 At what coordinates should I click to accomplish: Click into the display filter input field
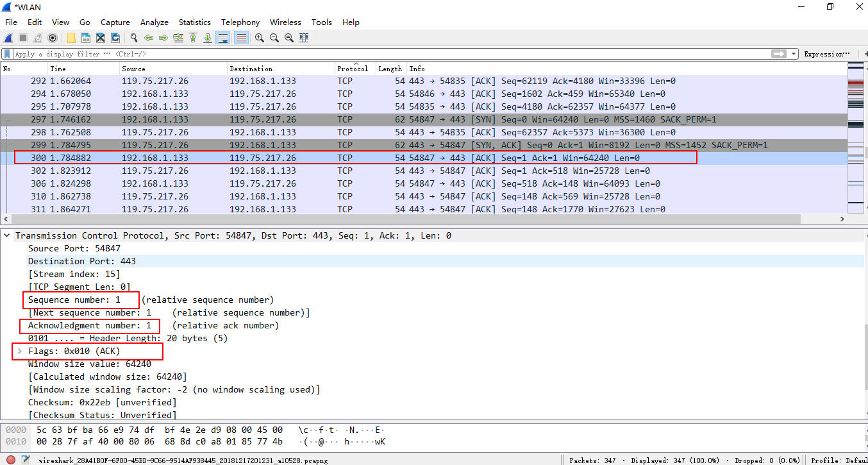pyautogui.click(x=391, y=54)
